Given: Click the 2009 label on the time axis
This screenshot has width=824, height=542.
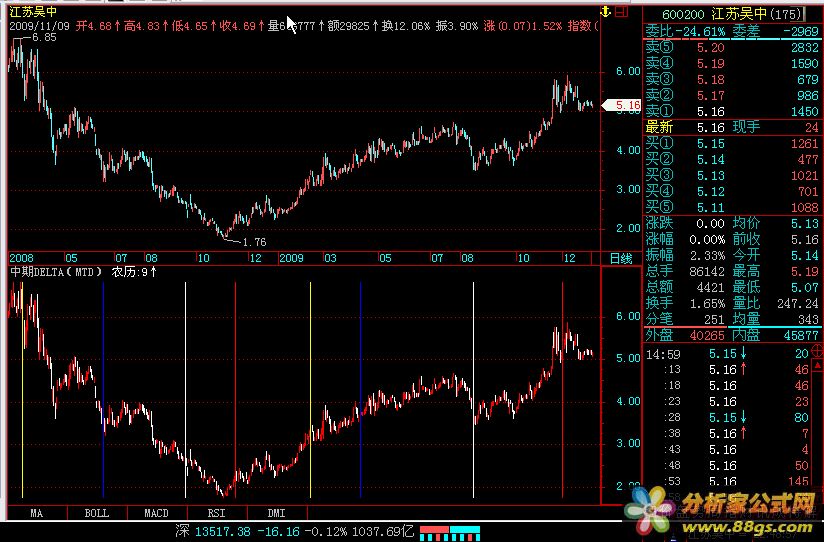Looking at the screenshot, I should (x=291, y=259).
